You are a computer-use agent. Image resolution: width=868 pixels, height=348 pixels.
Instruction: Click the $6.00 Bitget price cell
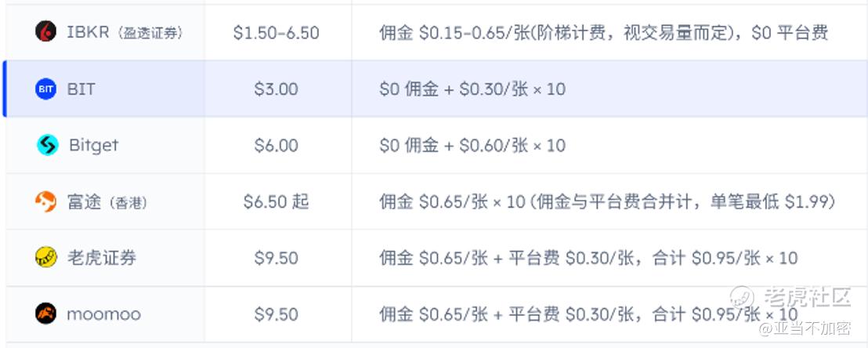pos(277,146)
